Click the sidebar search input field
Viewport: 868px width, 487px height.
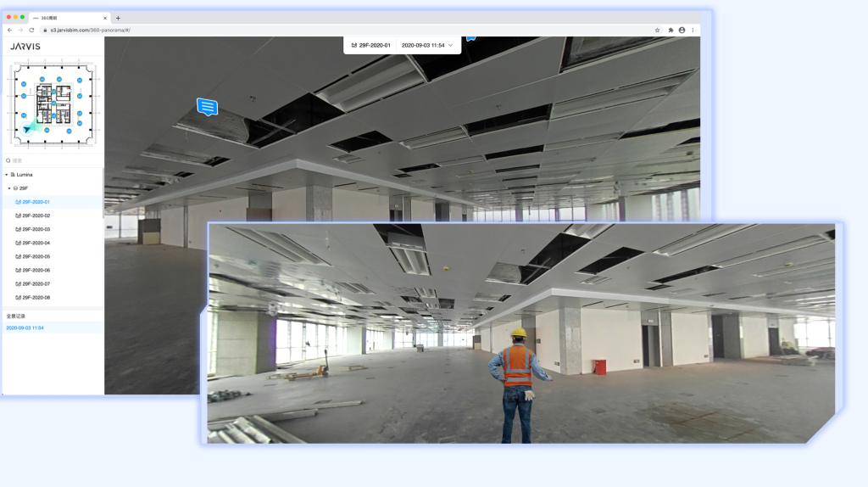53,160
